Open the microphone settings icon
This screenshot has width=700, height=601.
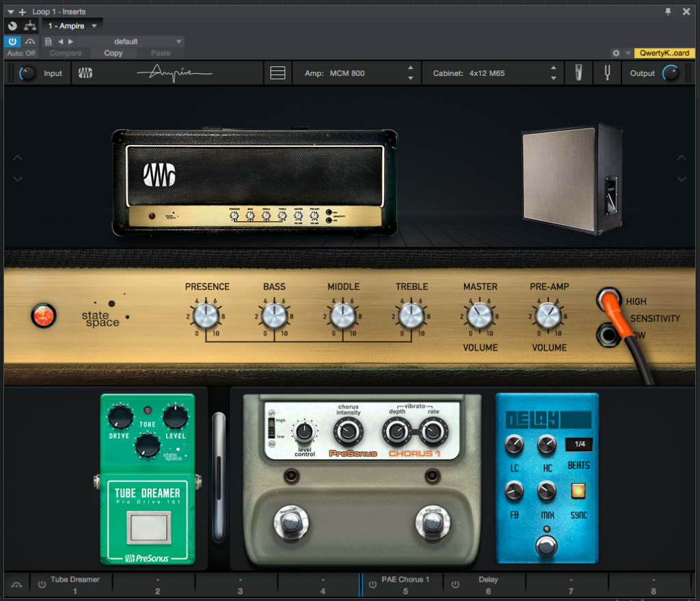pos(578,72)
